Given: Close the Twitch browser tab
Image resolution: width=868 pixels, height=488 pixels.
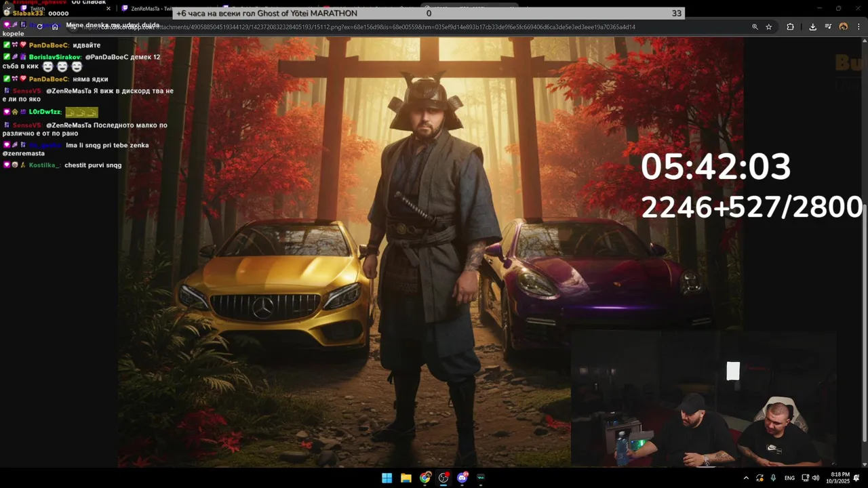Looking at the screenshot, I should tap(108, 9).
